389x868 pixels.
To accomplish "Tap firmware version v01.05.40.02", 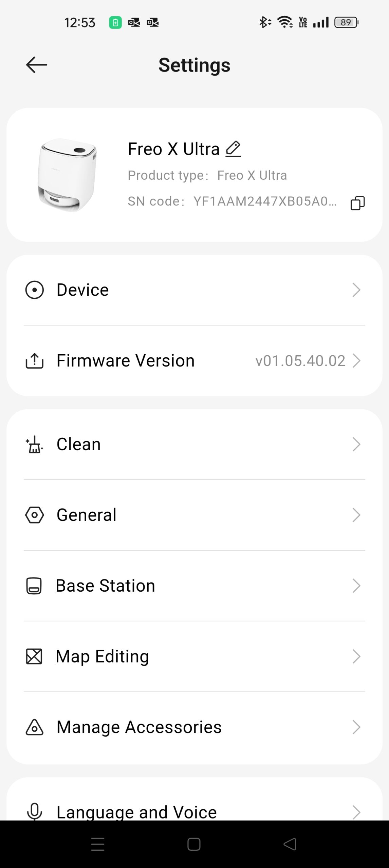I will point(300,361).
